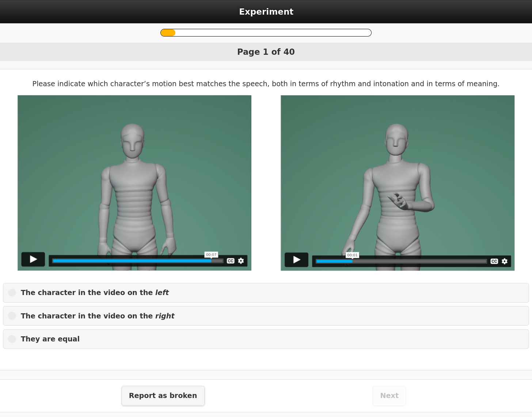Choose the 'They are equal' option

click(266, 339)
